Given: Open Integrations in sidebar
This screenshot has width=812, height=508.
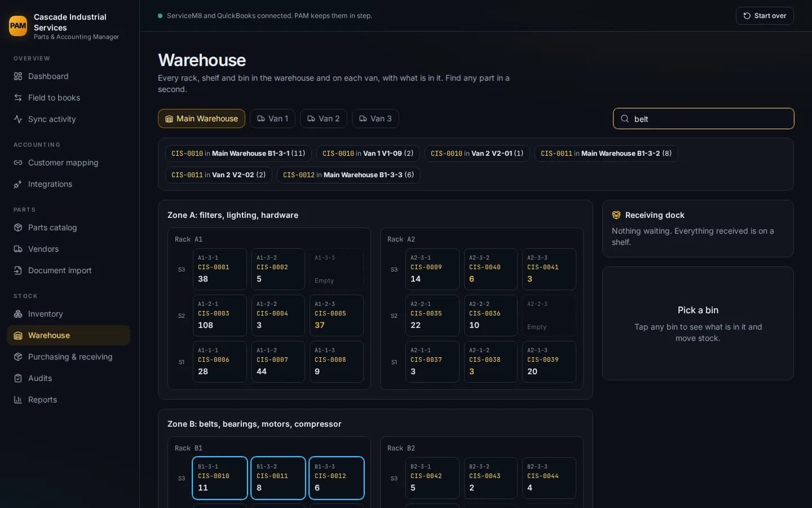Looking at the screenshot, I should click(68, 184).
